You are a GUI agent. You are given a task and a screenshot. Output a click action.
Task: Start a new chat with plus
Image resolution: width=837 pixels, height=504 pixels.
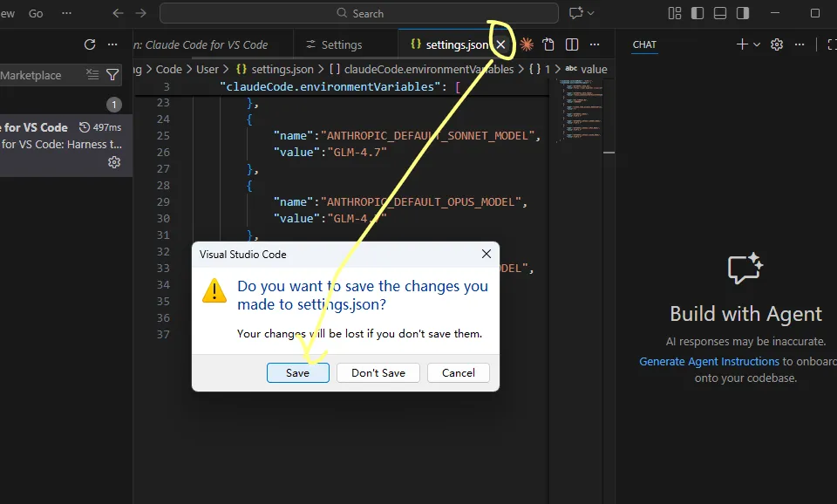point(742,44)
